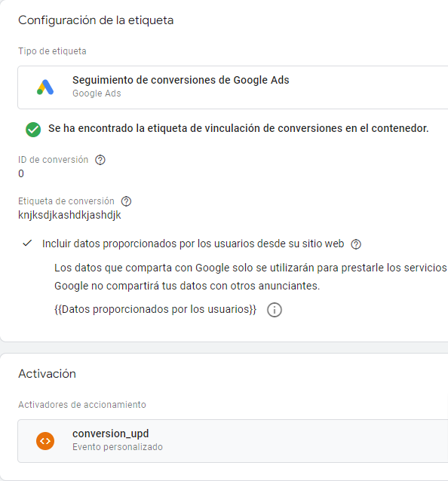Open help icon beside Etiqueta de conversión
The image size is (448, 481).
click(126, 201)
